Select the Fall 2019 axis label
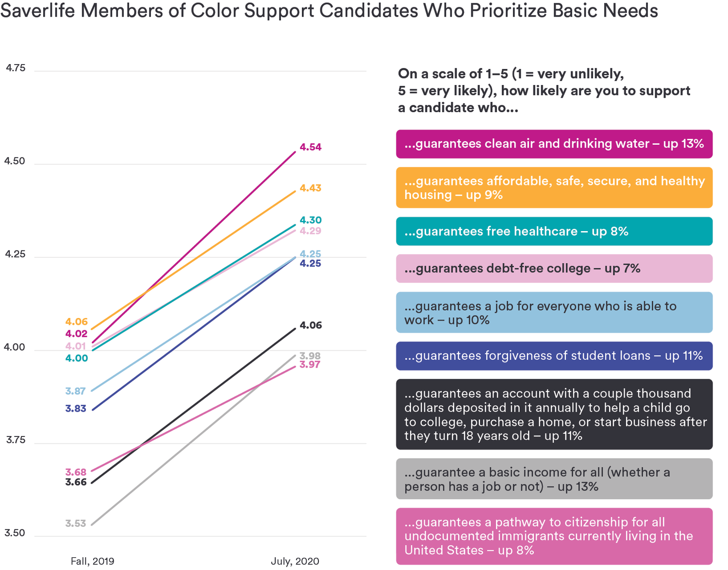728x570 pixels. pyautogui.click(x=92, y=561)
